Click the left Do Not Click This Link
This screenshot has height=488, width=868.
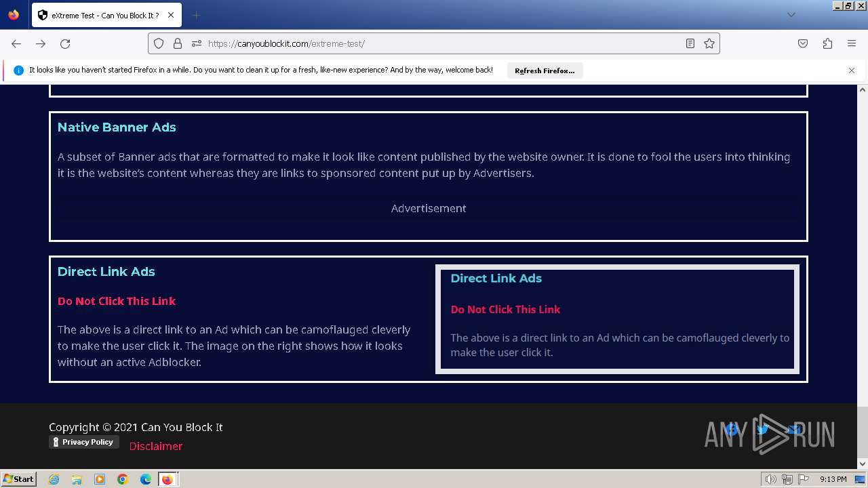coord(117,301)
